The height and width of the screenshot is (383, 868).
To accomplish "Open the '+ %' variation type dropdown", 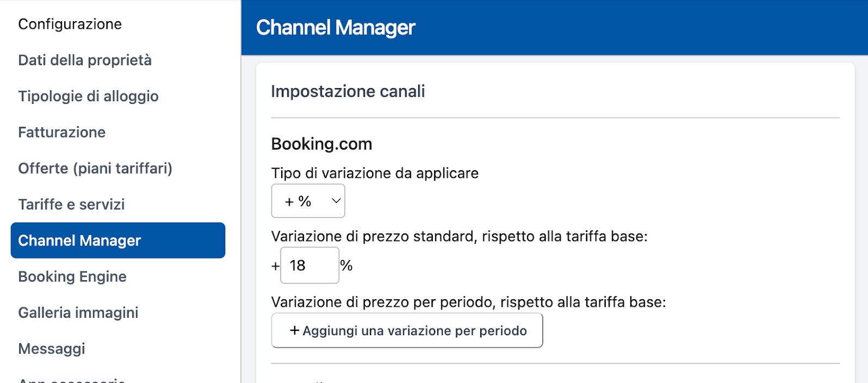I will (x=308, y=201).
